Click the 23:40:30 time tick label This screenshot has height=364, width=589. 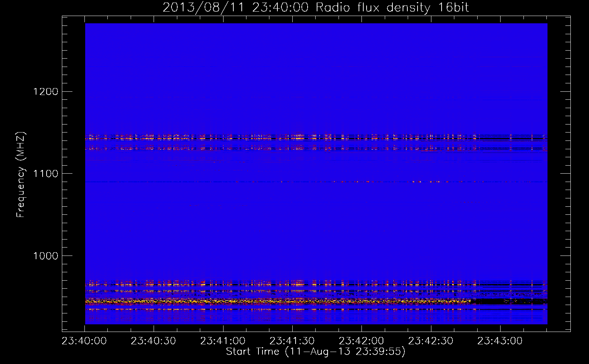click(153, 341)
